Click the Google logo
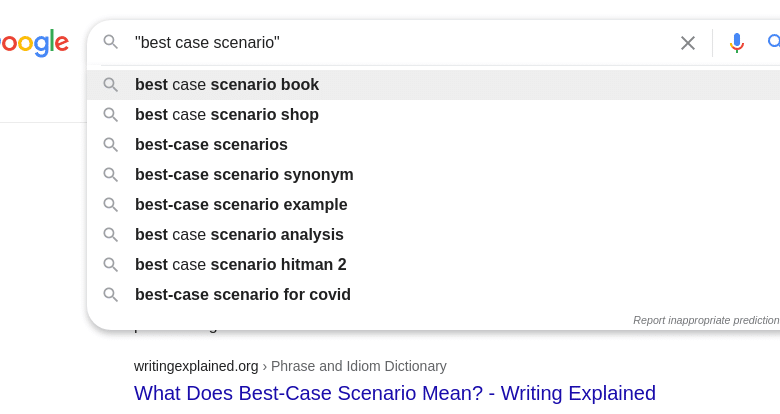The height and width of the screenshot is (414, 780). 34,43
